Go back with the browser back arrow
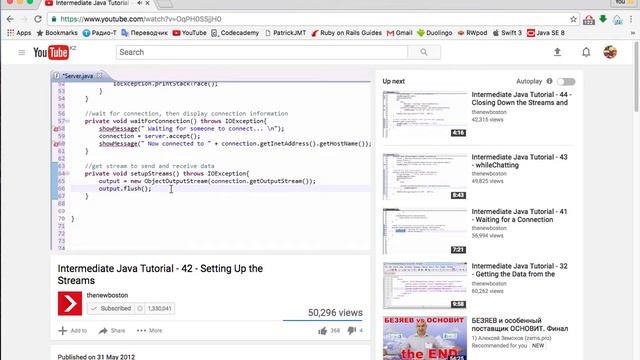Viewport: 640px width, 360px height. [x=10, y=19]
